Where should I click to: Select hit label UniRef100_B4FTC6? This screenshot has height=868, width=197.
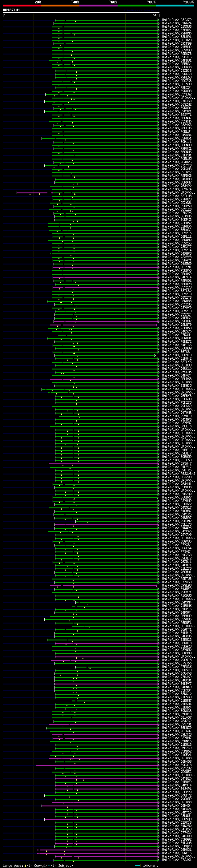tap(176, 345)
